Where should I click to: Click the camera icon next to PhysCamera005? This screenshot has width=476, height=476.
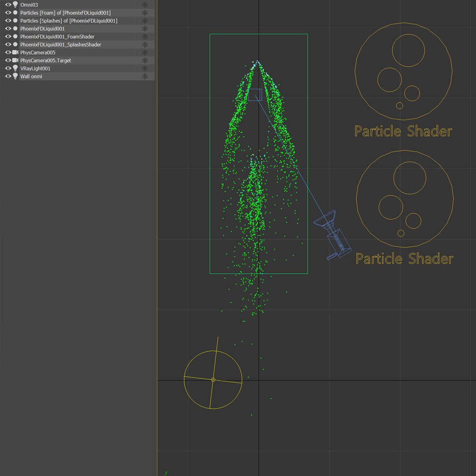pyautogui.click(x=15, y=52)
